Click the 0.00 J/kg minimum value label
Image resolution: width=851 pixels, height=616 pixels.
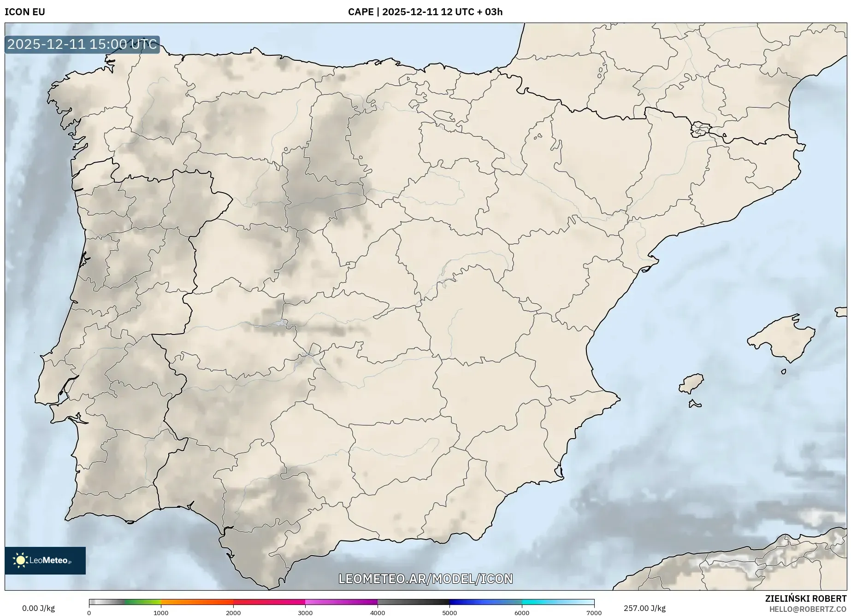point(38,608)
